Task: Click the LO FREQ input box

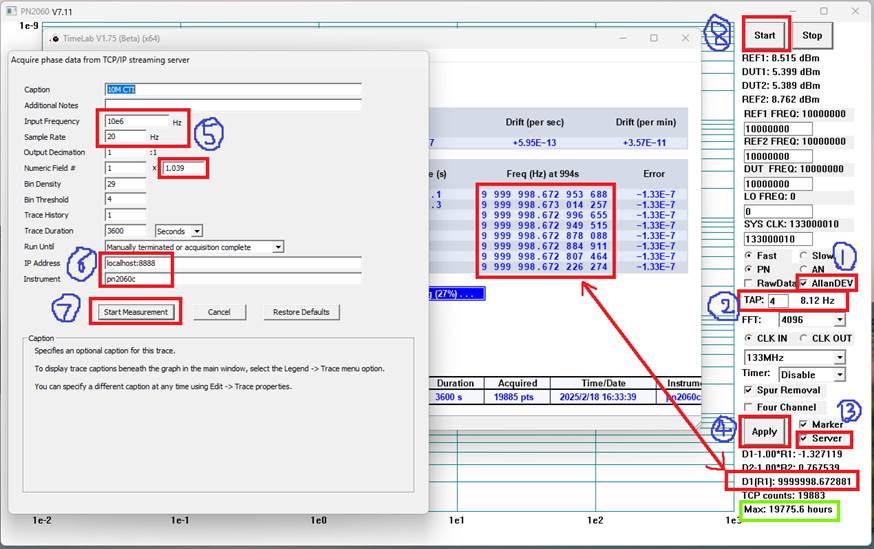Action: point(778,212)
